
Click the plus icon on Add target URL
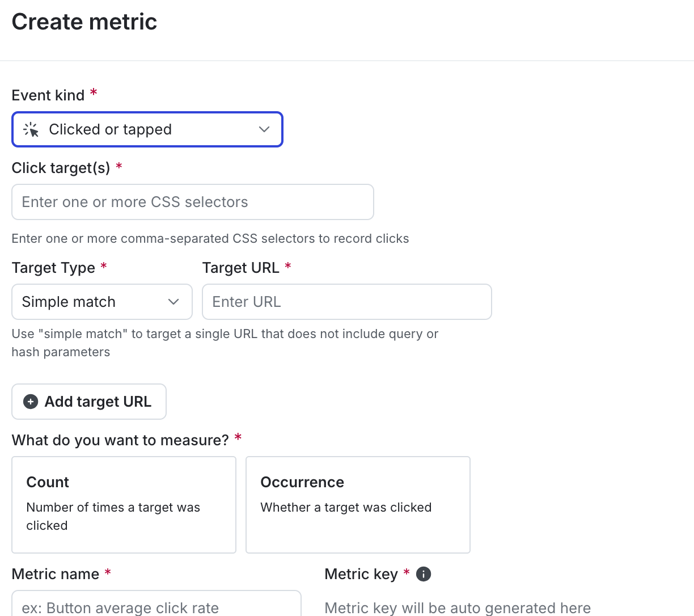point(30,401)
